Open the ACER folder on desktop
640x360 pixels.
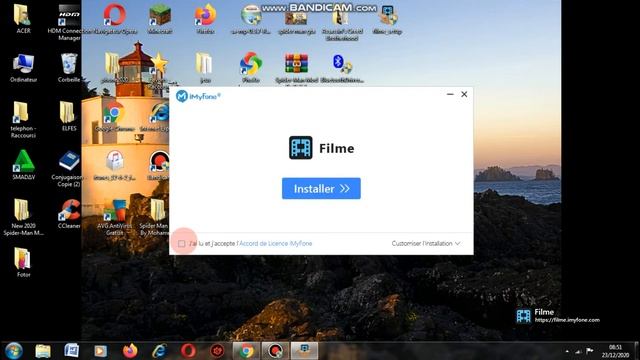point(23,18)
